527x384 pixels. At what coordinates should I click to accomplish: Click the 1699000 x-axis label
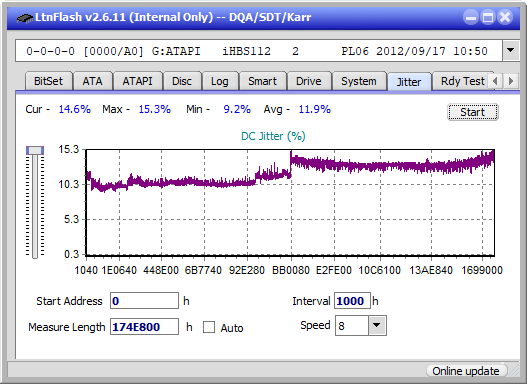click(x=482, y=270)
